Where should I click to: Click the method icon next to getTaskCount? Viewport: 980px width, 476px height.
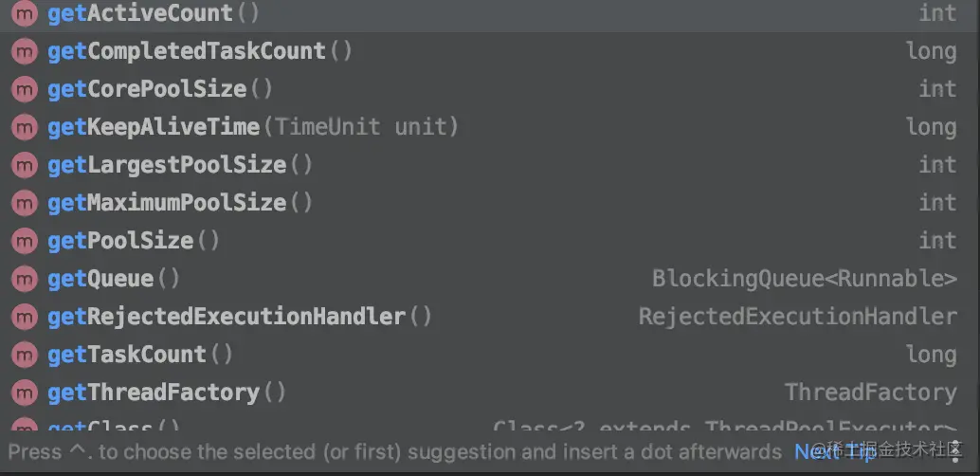[x=24, y=356]
